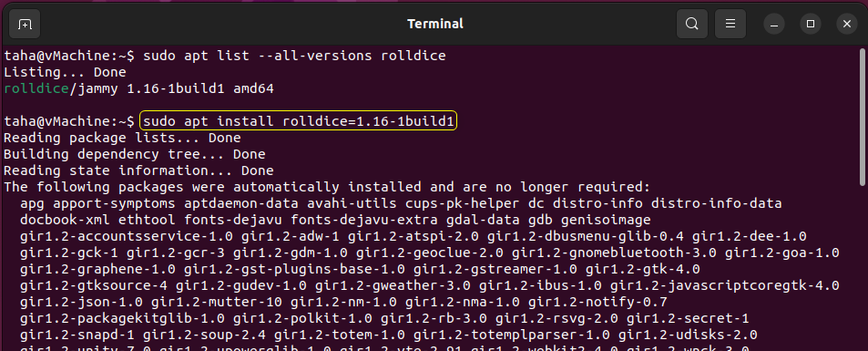
Task: Click the 'gir1.2-totemplparser-1.0' package name
Action: [512, 335]
